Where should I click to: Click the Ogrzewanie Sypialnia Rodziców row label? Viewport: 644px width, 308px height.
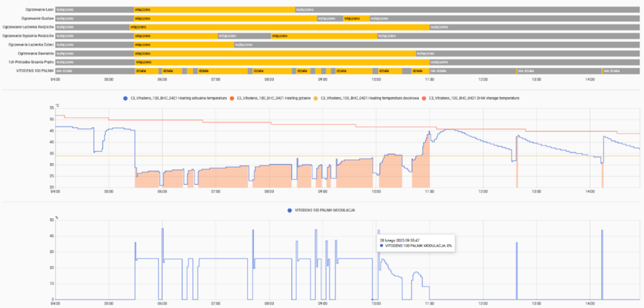coord(28,36)
